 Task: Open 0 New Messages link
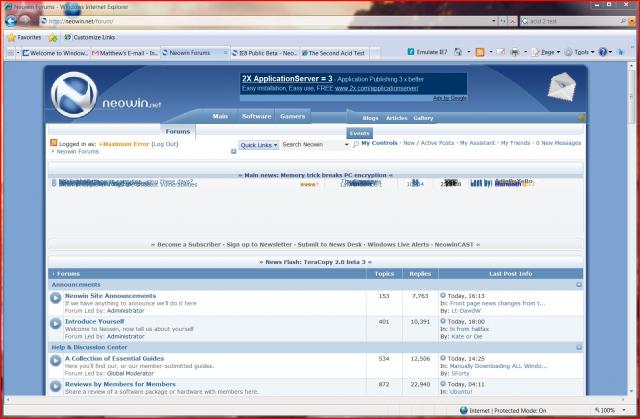(x=558, y=143)
